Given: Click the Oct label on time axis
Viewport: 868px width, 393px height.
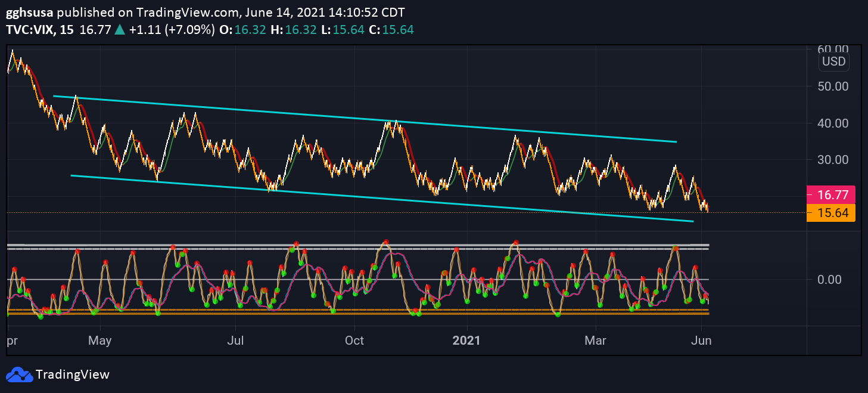Looking at the screenshot, I should click(354, 341).
